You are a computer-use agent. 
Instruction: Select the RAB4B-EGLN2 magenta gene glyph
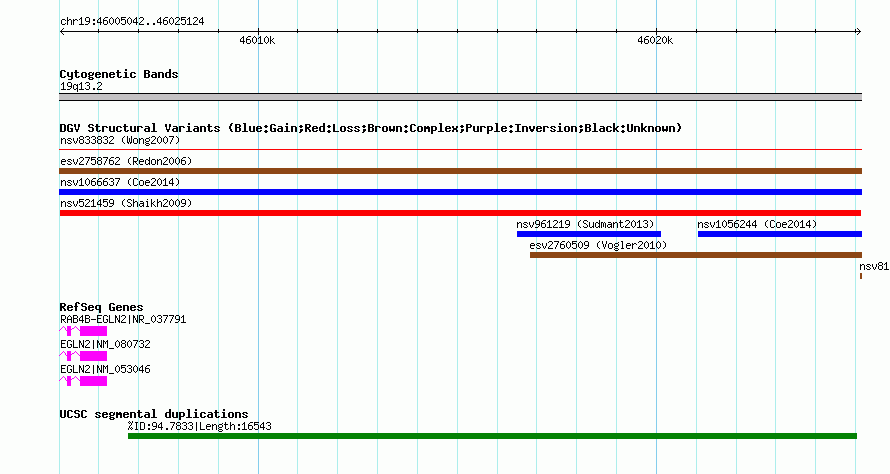click(x=83, y=331)
